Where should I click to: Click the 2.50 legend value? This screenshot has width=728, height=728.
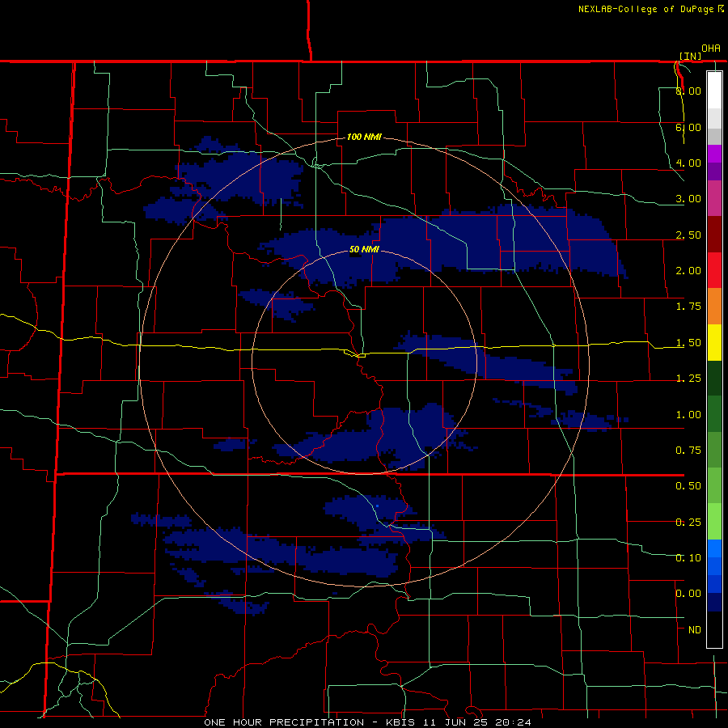point(688,235)
